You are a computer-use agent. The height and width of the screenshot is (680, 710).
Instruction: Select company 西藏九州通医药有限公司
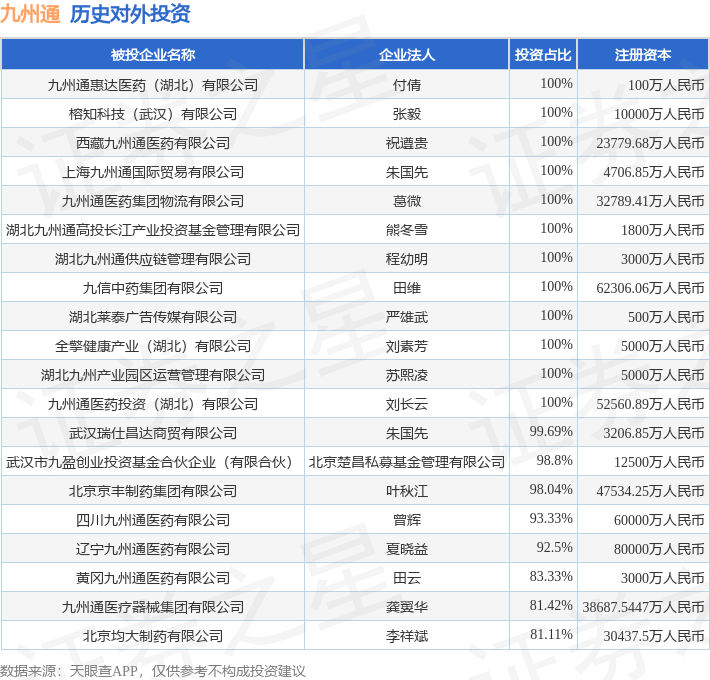(153, 143)
